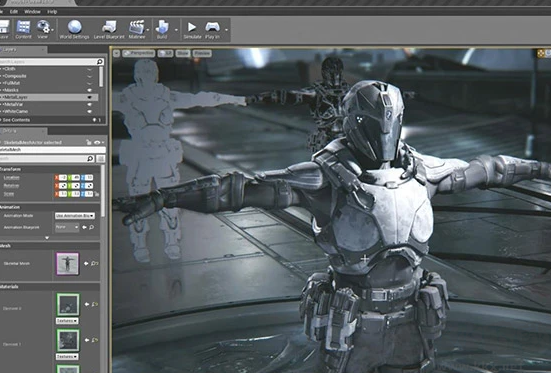
Task: Toggle visibility of the MetalLayer layer
Action: (x=90, y=97)
